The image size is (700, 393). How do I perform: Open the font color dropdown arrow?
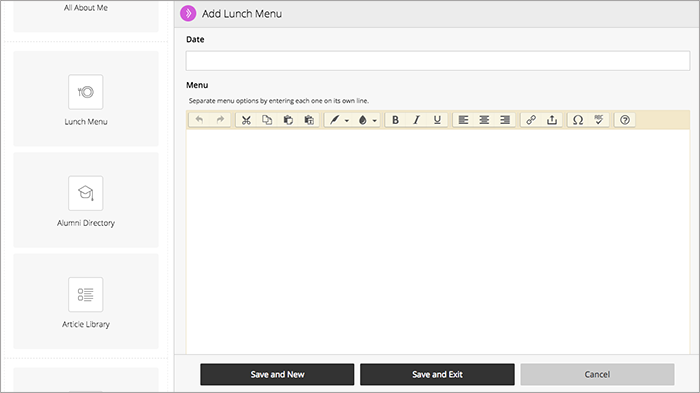click(x=375, y=120)
